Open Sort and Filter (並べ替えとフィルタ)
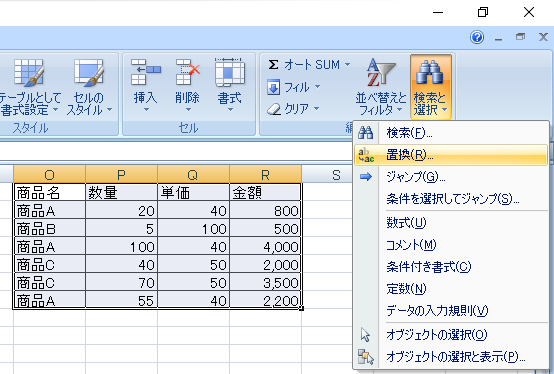Image resolution: width=554 pixels, height=374 pixels. pos(381,87)
